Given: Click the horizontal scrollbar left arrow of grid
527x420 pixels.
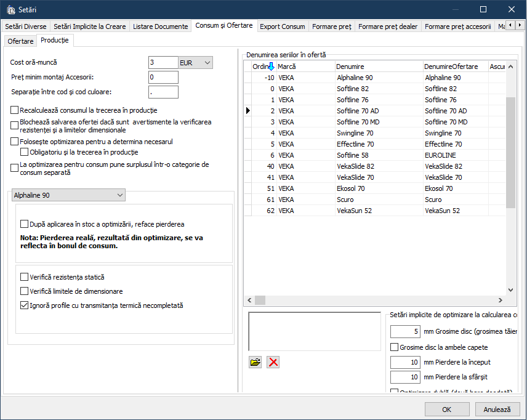Looking at the screenshot, I should (249, 300).
